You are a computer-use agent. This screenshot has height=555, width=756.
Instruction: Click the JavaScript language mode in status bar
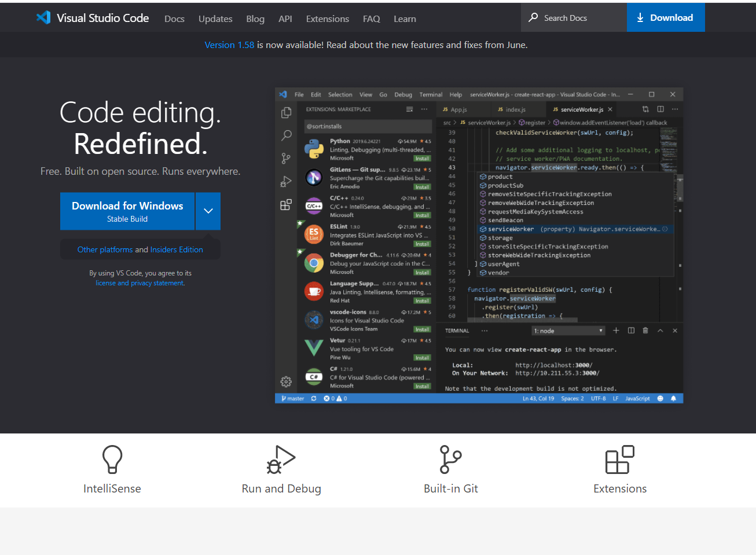point(637,399)
